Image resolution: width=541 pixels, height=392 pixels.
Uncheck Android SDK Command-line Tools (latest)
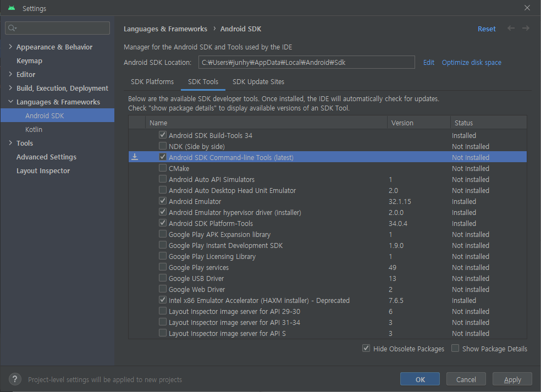[x=163, y=157]
